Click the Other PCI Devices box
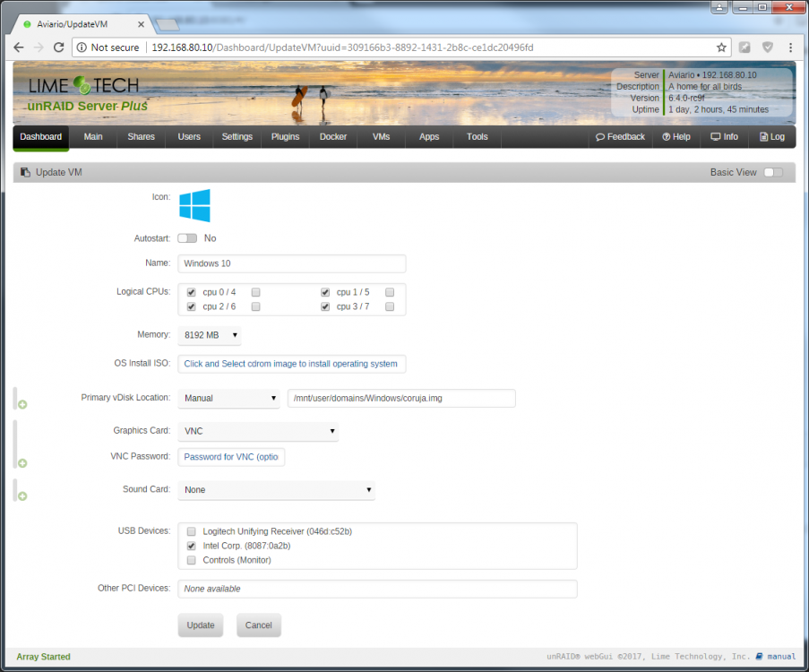Screen dimensions: 809x672 coord(378,589)
